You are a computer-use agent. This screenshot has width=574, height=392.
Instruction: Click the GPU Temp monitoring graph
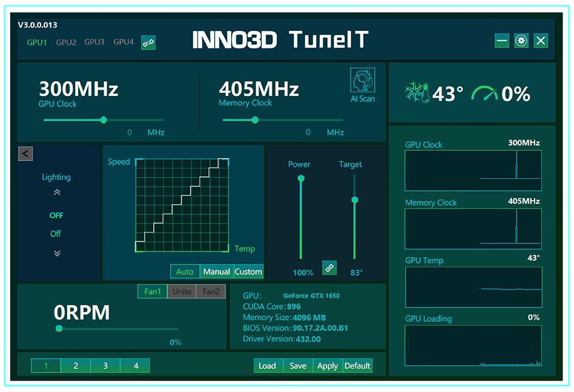474,287
